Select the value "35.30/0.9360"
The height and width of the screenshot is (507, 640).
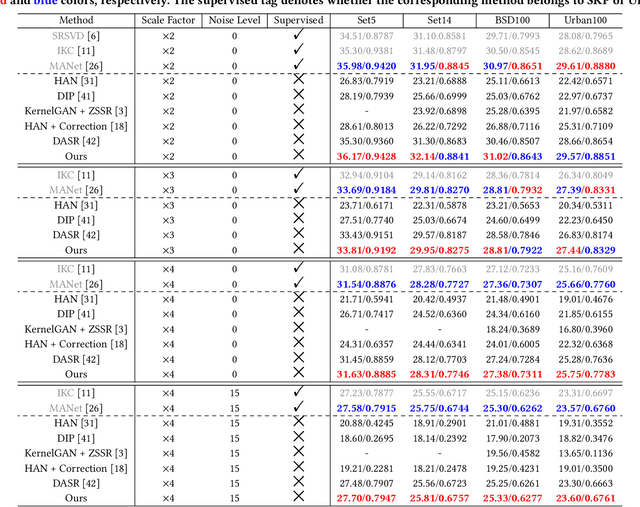(x=367, y=141)
